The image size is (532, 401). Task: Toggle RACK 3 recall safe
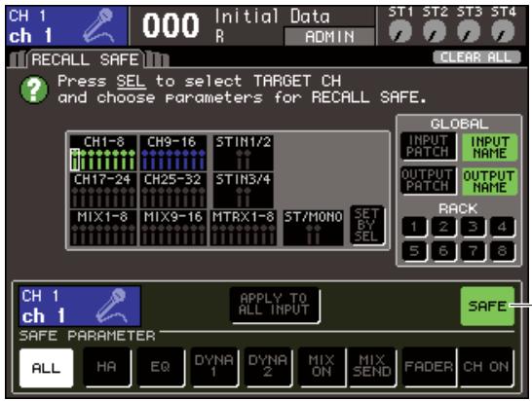pos(473,227)
